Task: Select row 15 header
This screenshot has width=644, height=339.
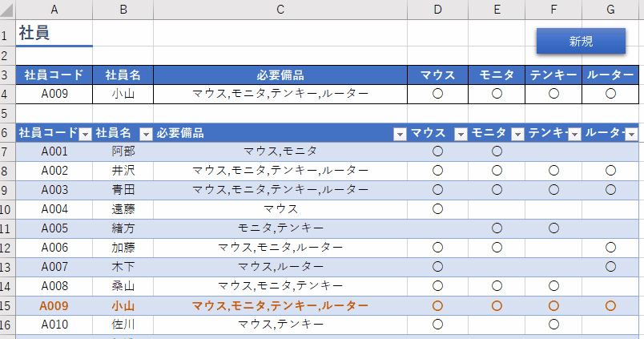Action: pyautogui.click(x=7, y=306)
